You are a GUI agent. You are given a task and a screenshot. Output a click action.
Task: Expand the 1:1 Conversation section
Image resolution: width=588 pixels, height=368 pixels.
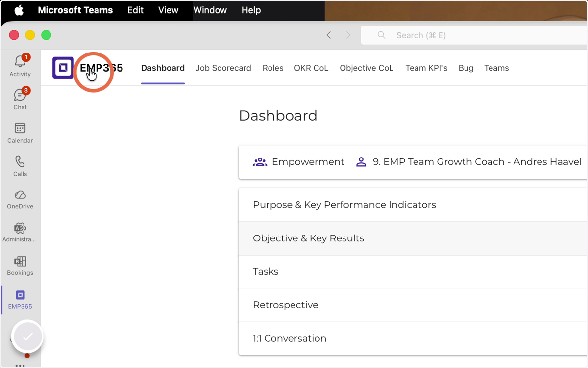tap(413, 338)
